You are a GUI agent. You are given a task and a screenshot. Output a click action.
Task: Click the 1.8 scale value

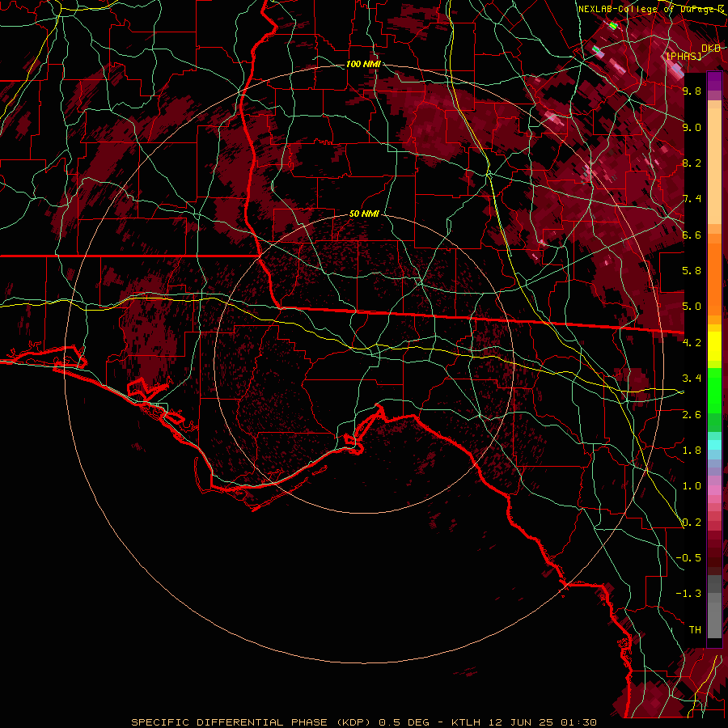[692, 451]
